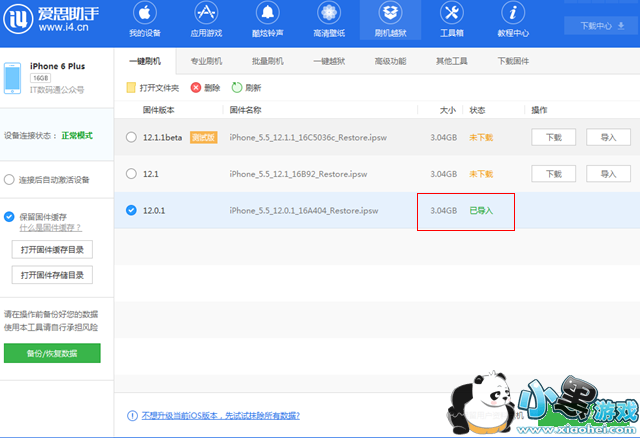640x438 pixels.
Task: Click the 打开文件夹 open folder icon
Action: [x=132, y=88]
